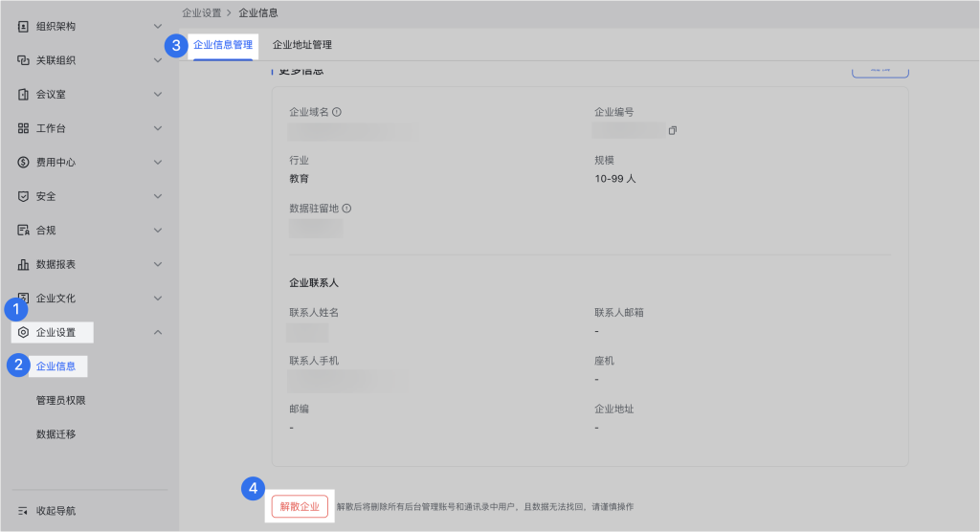Click 企业设置 in the breadcrumb
Screen dimensions: 980x532
[x=201, y=12]
